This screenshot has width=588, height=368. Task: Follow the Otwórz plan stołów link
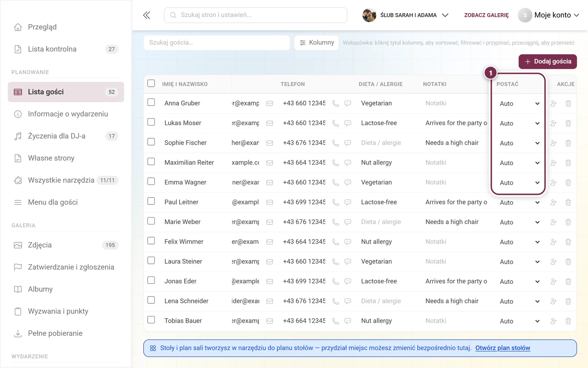point(503,348)
